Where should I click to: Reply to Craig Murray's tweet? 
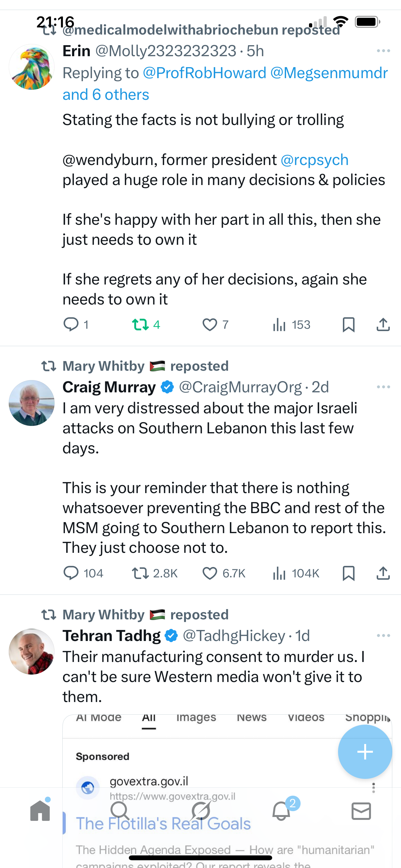(71, 573)
